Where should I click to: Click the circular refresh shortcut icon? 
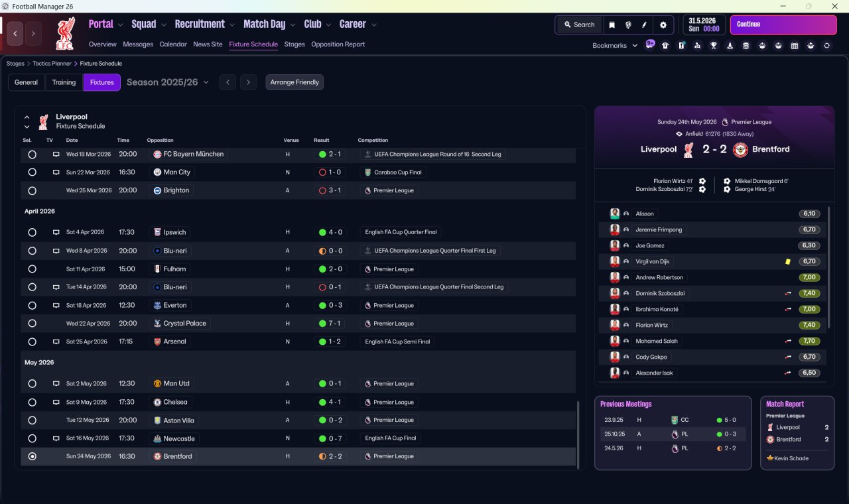click(x=826, y=46)
